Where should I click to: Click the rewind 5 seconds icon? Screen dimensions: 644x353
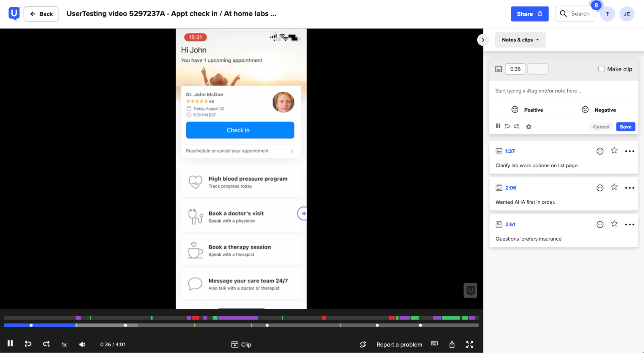point(28,344)
